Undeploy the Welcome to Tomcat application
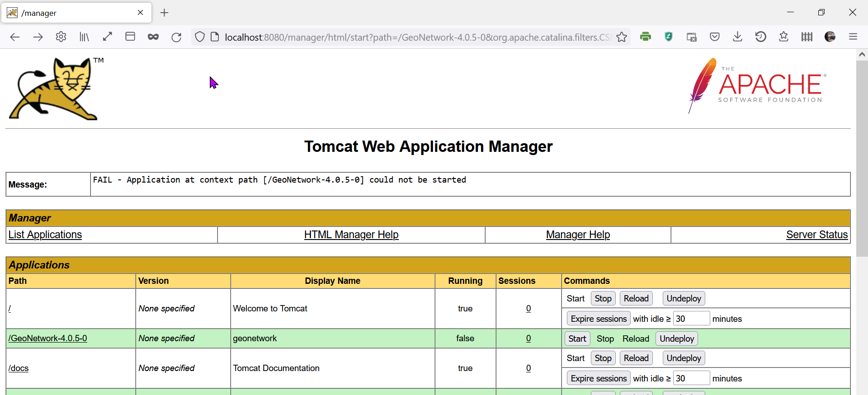This screenshot has width=868, height=395. (684, 299)
